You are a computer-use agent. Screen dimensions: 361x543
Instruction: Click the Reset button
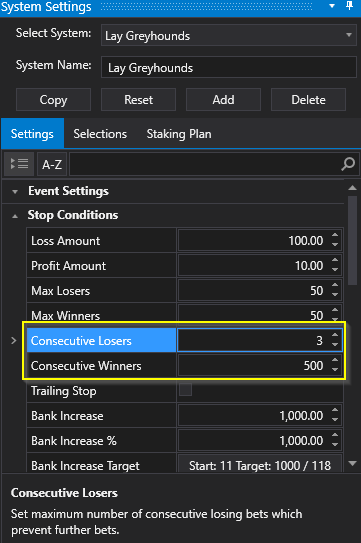tap(139, 100)
